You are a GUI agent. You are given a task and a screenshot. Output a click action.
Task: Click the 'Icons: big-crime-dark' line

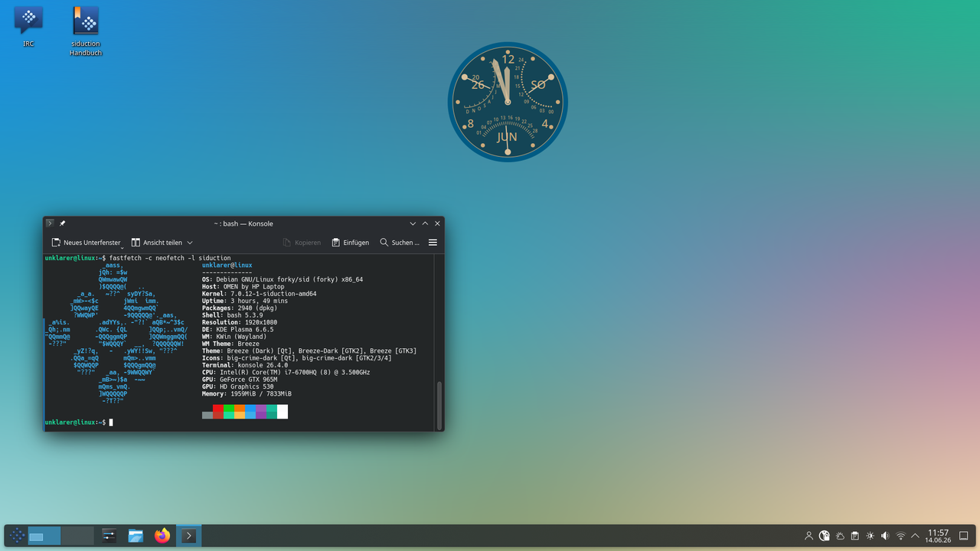tap(296, 358)
